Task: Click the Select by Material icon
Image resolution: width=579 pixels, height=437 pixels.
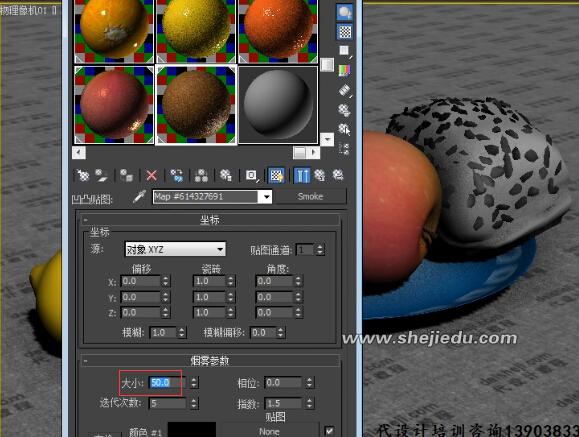Action: (344, 129)
